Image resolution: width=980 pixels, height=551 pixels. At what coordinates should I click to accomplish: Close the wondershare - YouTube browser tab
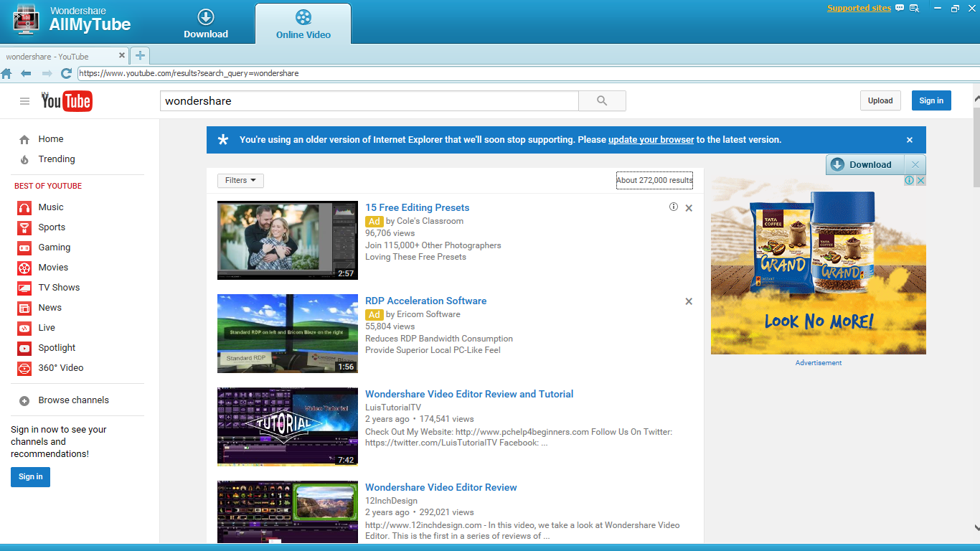click(121, 55)
